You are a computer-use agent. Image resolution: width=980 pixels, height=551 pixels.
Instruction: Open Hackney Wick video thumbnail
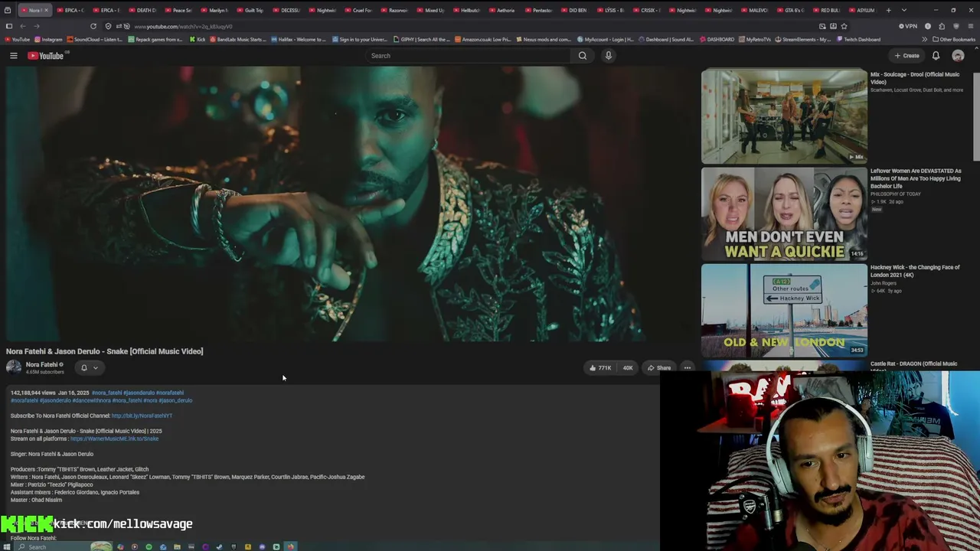[784, 310]
